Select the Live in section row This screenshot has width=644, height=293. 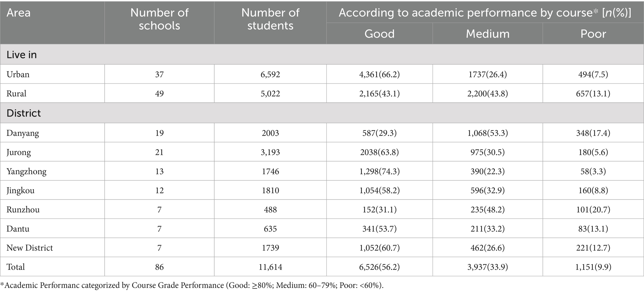(x=322, y=55)
